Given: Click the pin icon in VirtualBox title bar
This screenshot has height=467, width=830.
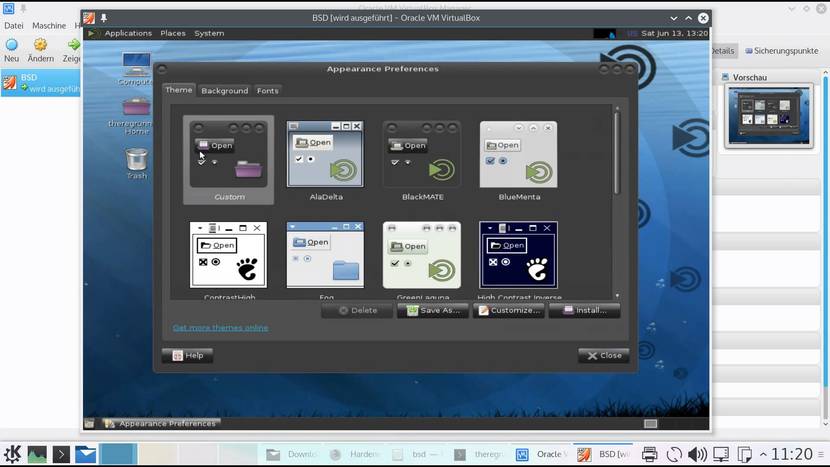Looking at the screenshot, I should 104,18.
